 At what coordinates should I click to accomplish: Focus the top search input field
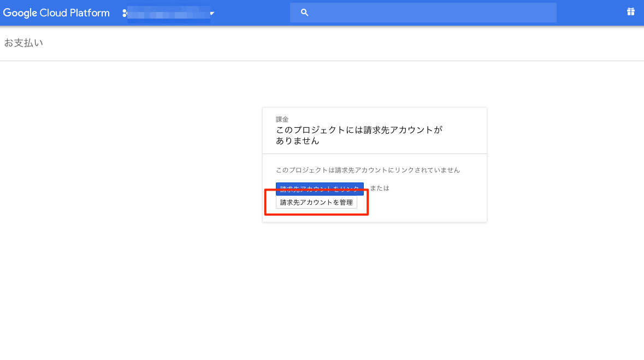[423, 13]
